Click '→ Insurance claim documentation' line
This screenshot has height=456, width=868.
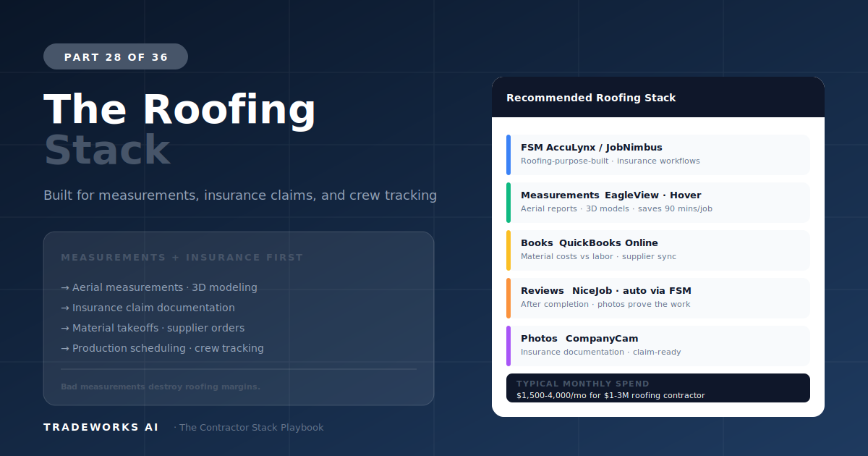tap(148, 308)
